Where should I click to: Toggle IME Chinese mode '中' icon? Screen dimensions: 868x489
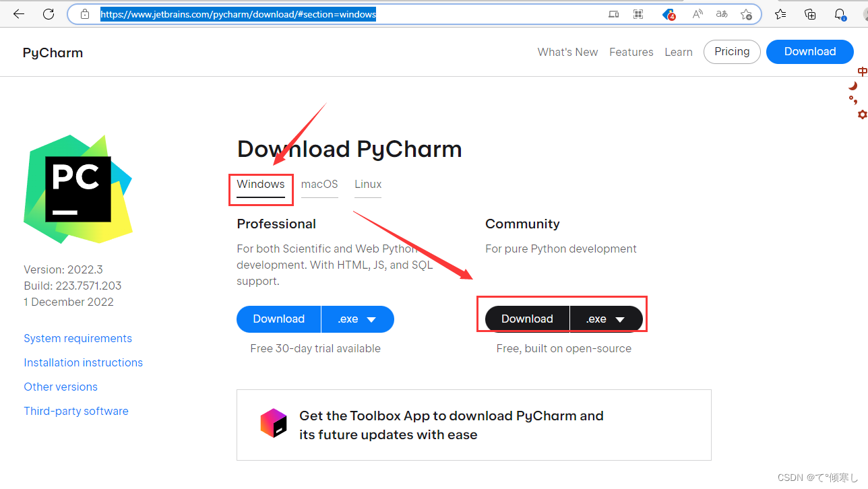862,71
